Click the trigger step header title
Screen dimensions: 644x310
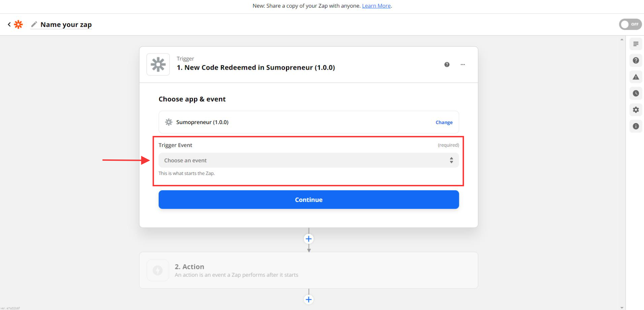pyautogui.click(x=256, y=67)
